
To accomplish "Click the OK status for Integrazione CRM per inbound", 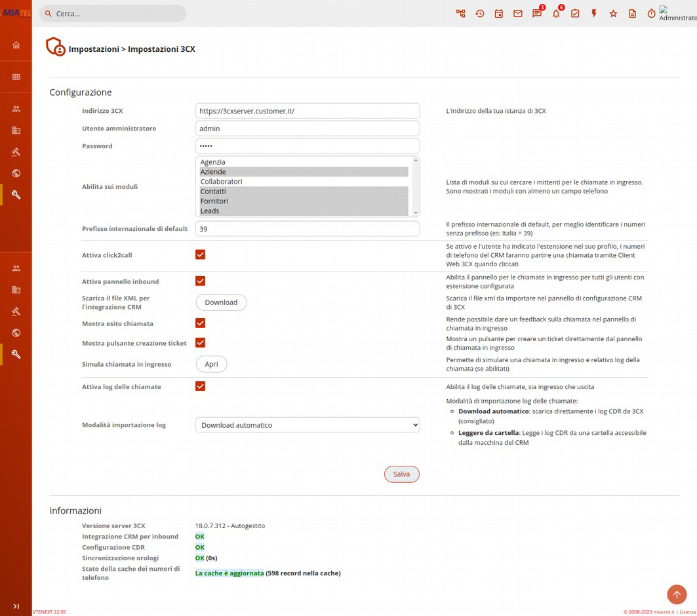I will point(199,537).
